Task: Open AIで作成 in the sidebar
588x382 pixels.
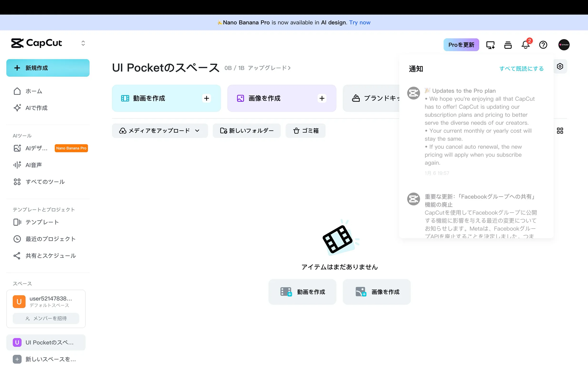Action: click(x=48, y=108)
